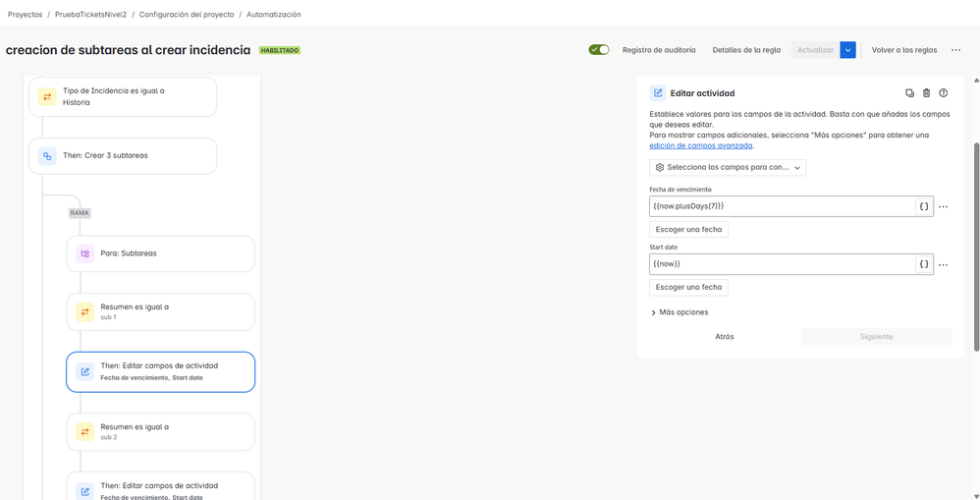Open Automatización breadcrumb
The width and height of the screenshot is (980, 500).
tap(274, 15)
